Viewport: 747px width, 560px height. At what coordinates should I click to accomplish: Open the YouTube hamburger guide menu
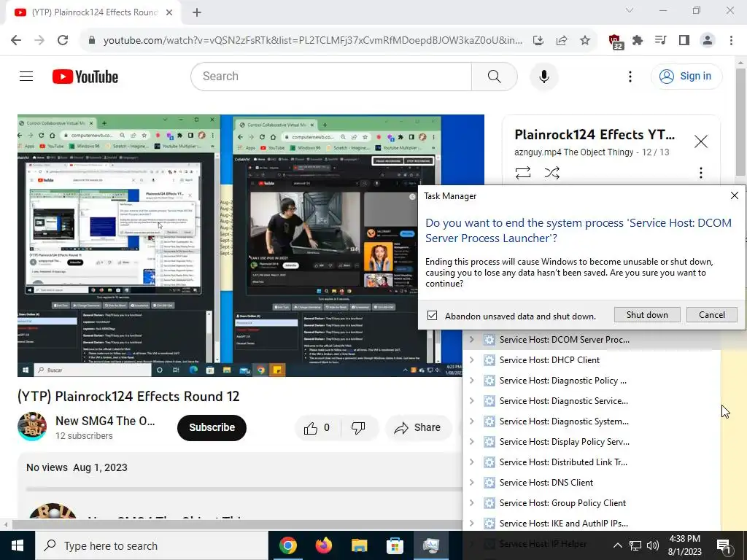click(26, 76)
